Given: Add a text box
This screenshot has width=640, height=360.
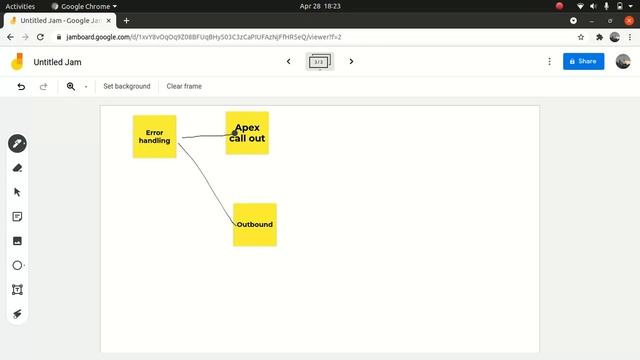Looking at the screenshot, I should [x=17, y=290].
